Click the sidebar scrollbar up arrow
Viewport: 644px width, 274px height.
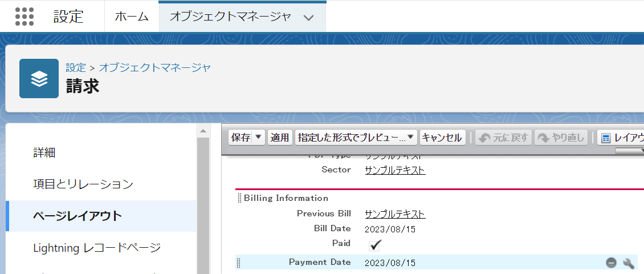pos(202,131)
